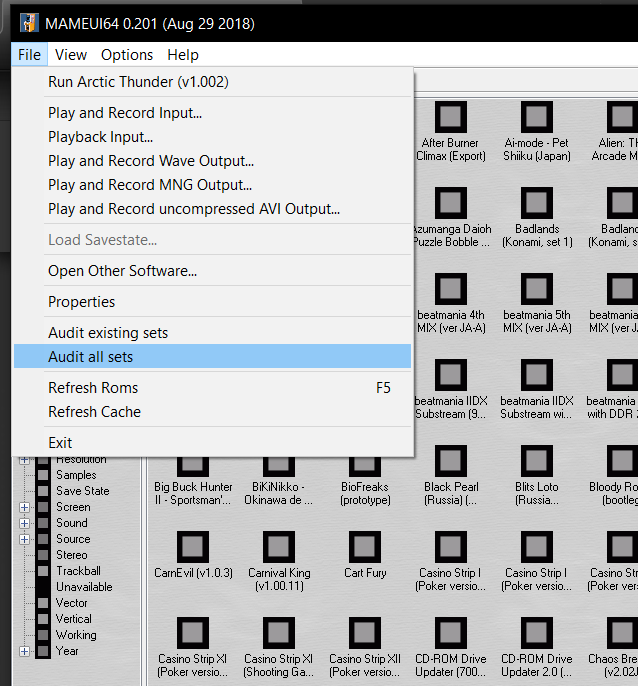The height and width of the screenshot is (686, 638).
Task: Select Playback Input menu entry
Action: point(213,137)
